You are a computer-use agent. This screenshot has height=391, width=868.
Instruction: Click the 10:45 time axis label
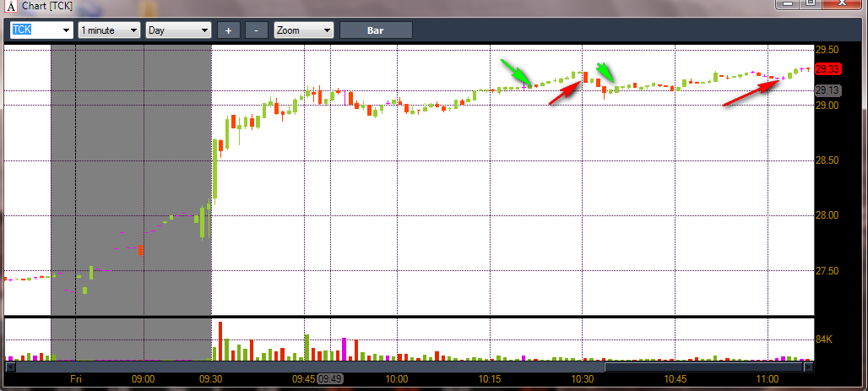675,379
